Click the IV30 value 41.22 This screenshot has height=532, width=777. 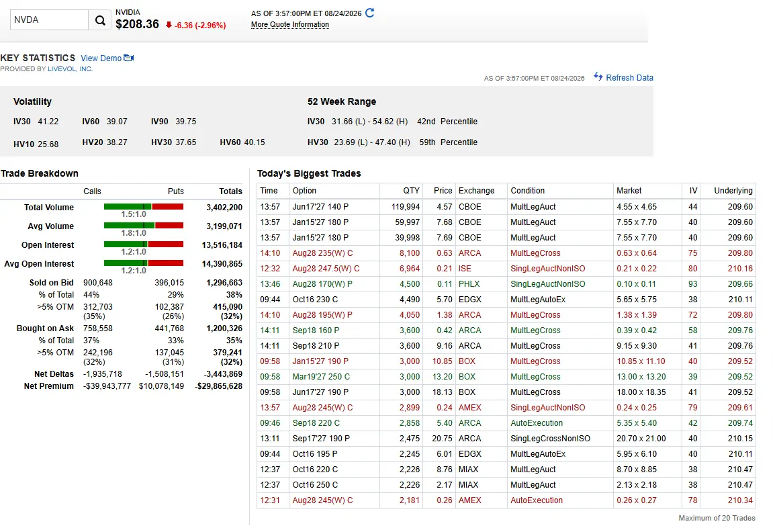click(x=48, y=122)
